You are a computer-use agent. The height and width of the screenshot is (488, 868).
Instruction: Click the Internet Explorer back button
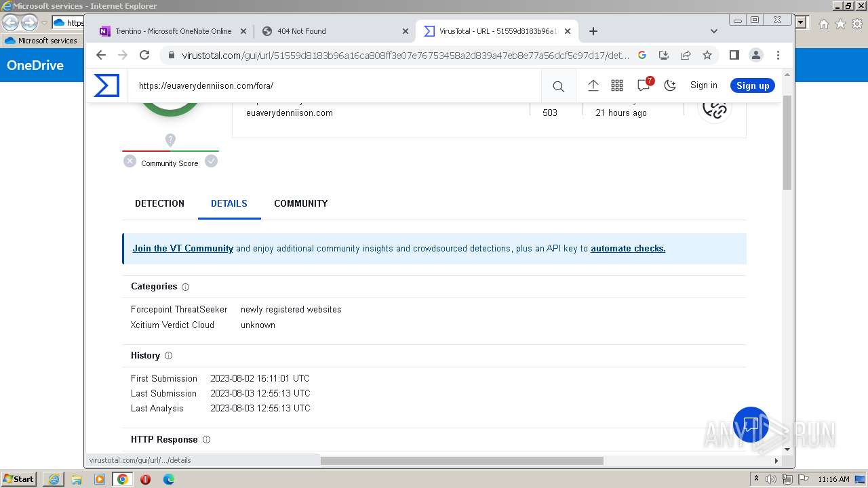(x=10, y=22)
